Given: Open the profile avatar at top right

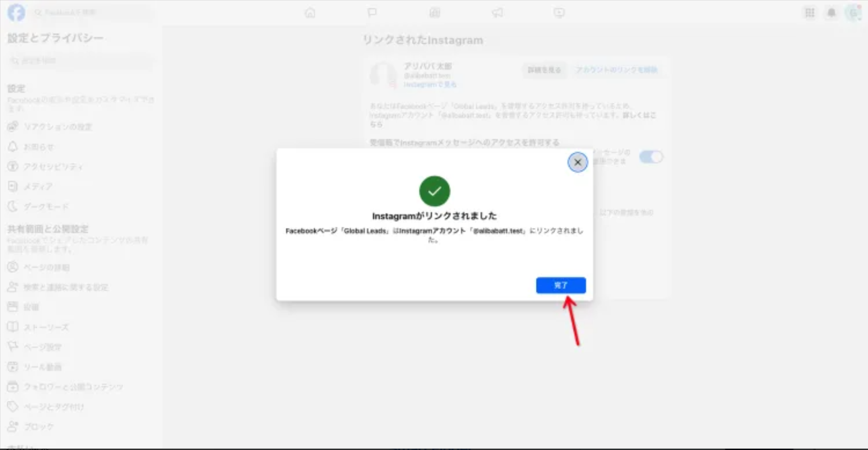Looking at the screenshot, I should point(853,12).
